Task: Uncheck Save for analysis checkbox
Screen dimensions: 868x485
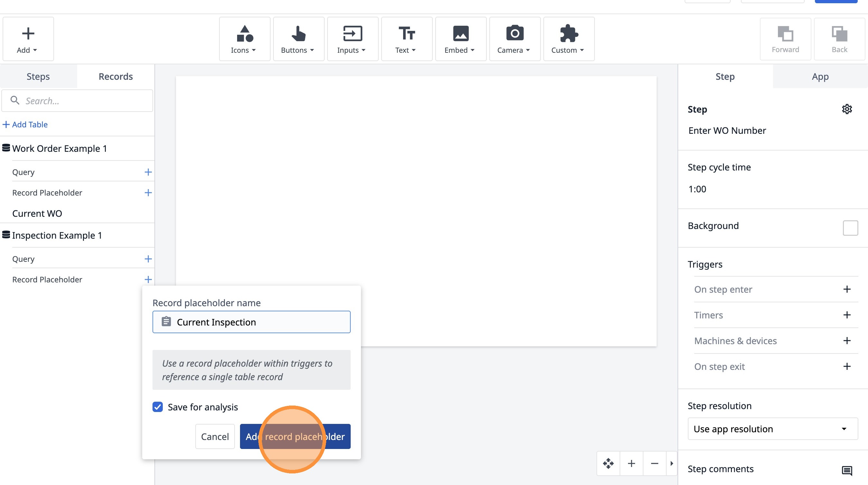Action: point(157,407)
